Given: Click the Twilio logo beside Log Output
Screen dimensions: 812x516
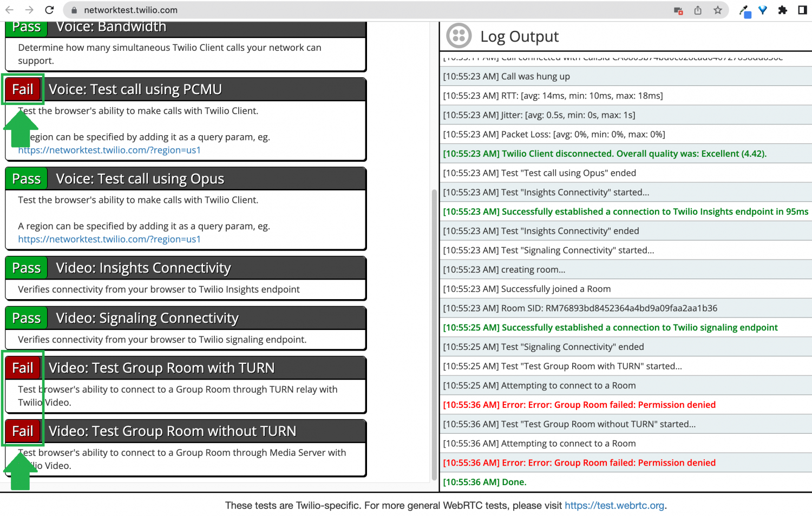Looking at the screenshot, I should click(459, 36).
